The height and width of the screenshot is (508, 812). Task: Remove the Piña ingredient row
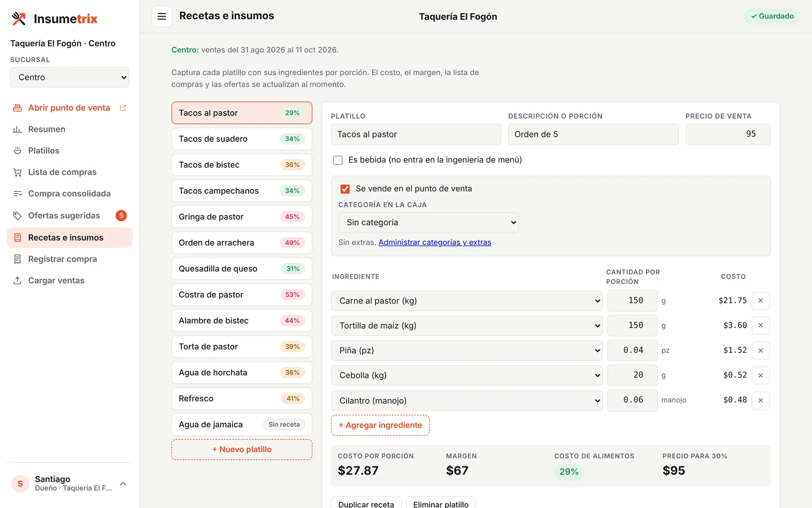pyautogui.click(x=761, y=350)
